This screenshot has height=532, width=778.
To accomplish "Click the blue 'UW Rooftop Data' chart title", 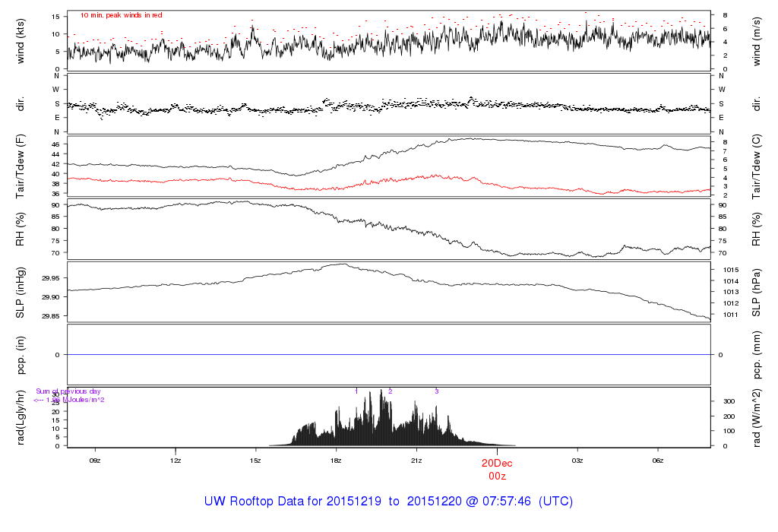I will click(x=388, y=502).
